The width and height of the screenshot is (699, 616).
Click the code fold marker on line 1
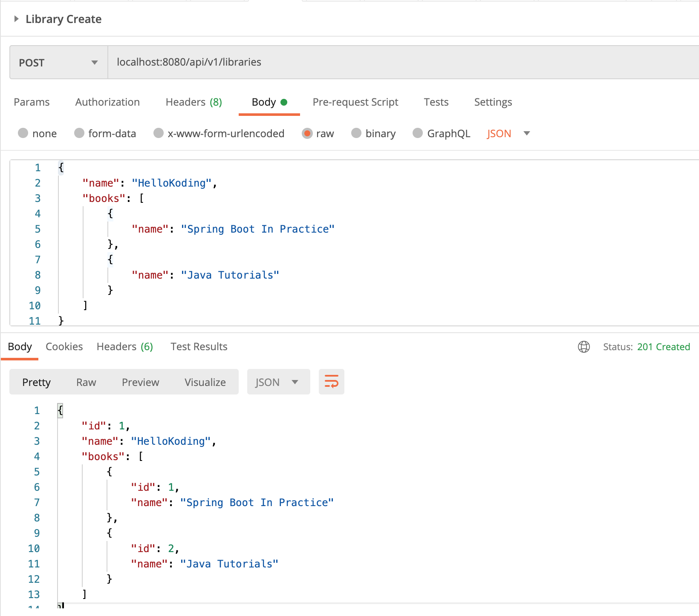(60, 410)
